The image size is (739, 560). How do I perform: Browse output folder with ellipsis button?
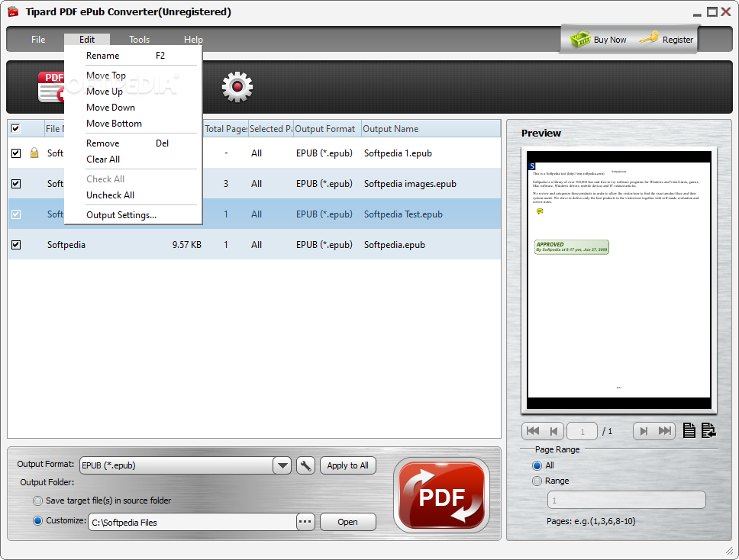tap(305, 522)
